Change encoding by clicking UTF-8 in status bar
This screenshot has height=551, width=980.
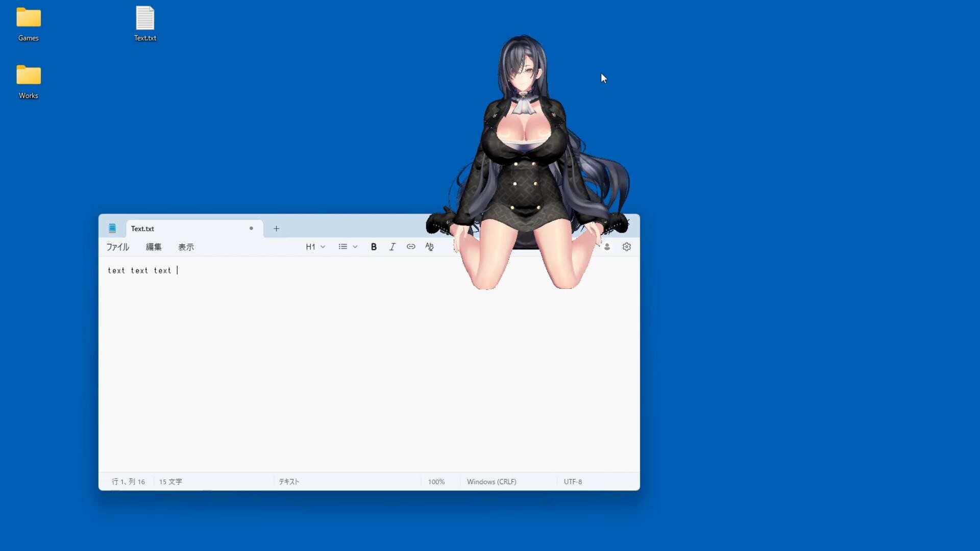[x=572, y=481]
